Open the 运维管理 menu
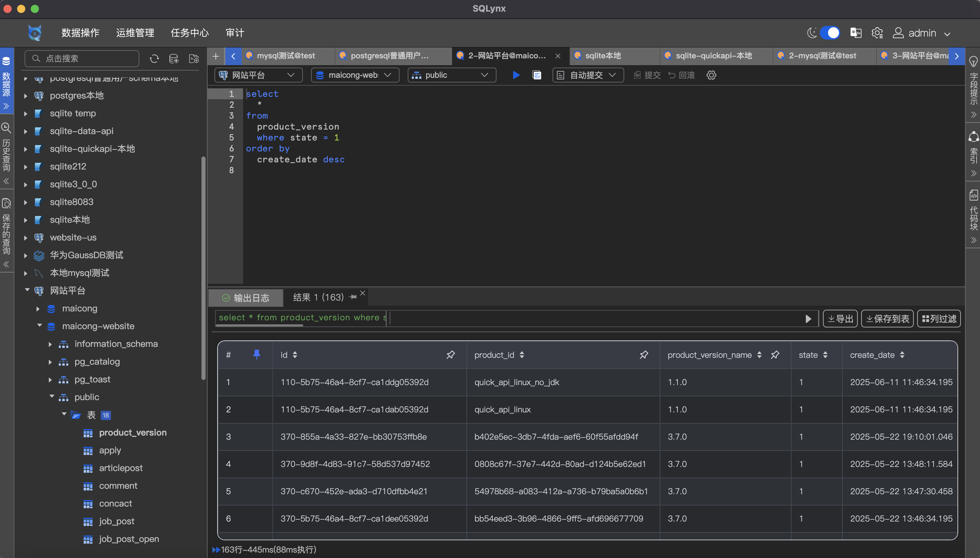980x558 pixels. pyautogui.click(x=135, y=33)
